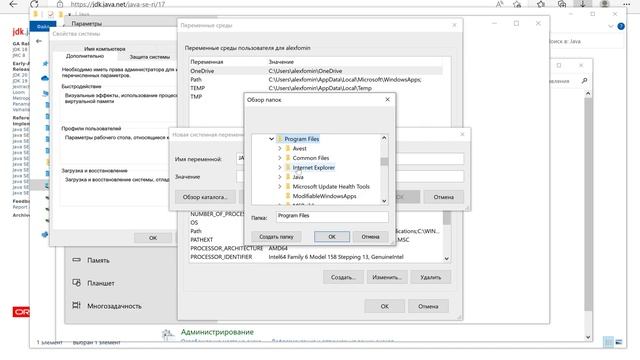Viewport: 640px width, 360px height.
Task: Click the Папка text field
Action: 332,217
